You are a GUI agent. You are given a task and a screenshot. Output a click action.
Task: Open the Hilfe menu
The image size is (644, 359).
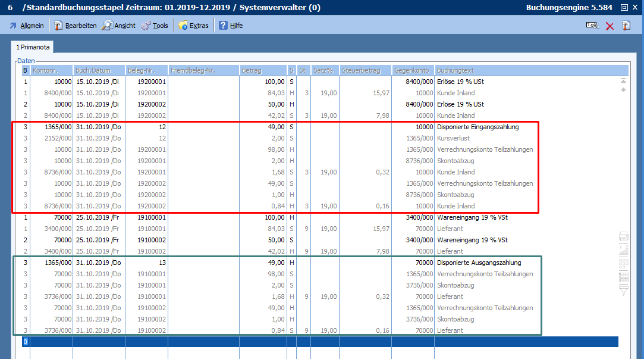click(231, 26)
